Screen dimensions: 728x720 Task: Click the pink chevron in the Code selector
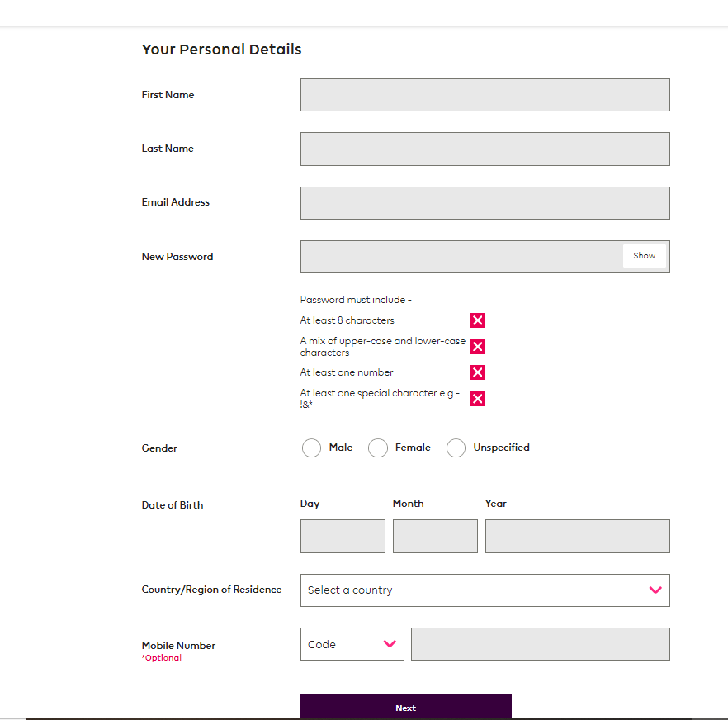click(x=390, y=644)
